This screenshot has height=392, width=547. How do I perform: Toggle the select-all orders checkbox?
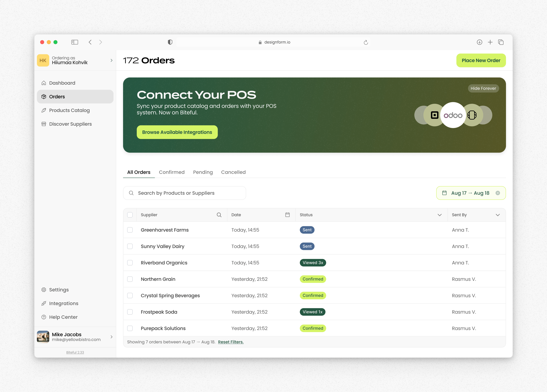coord(130,215)
